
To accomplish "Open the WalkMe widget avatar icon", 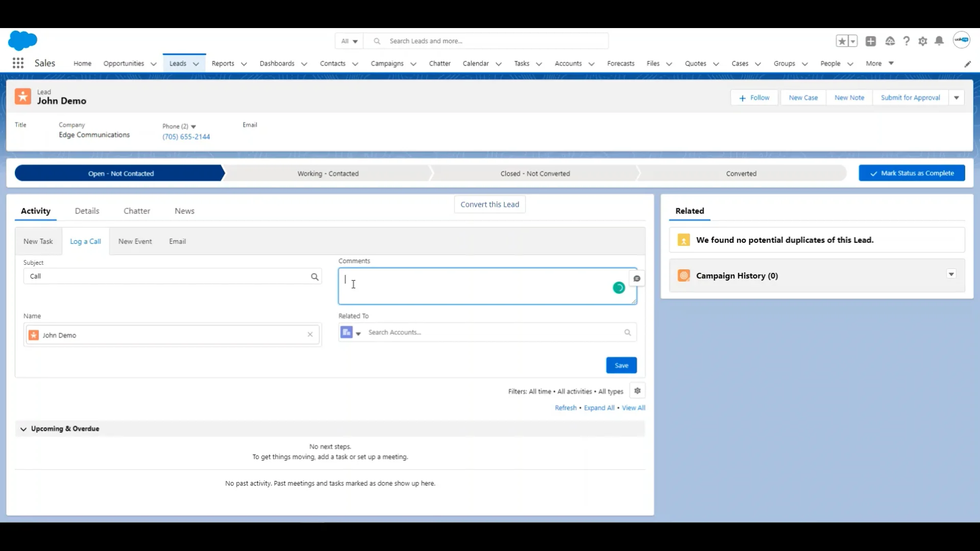I will pos(962,40).
